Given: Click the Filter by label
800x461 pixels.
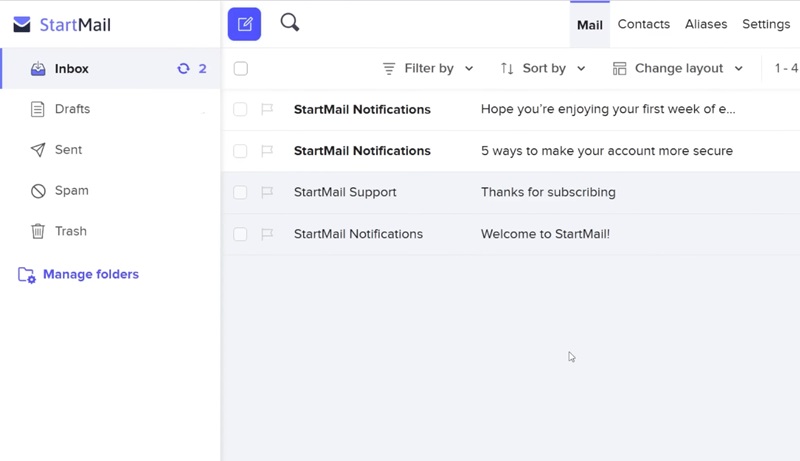Looking at the screenshot, I should click(429, 68).
